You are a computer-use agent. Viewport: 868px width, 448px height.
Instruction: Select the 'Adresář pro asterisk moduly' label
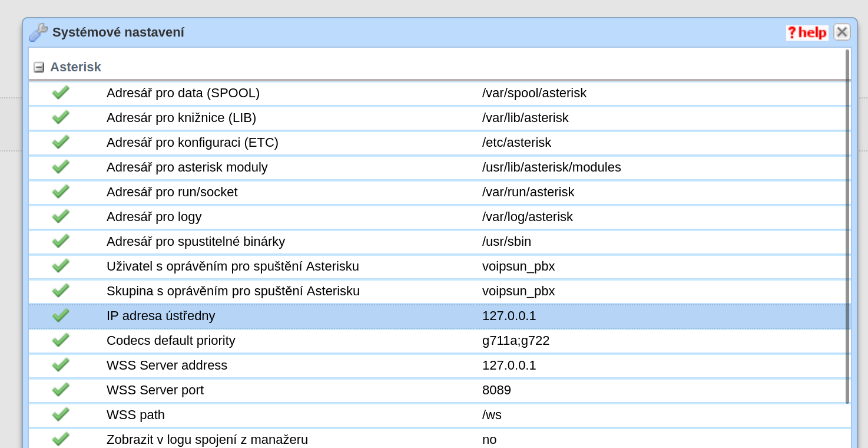(187, 167)
